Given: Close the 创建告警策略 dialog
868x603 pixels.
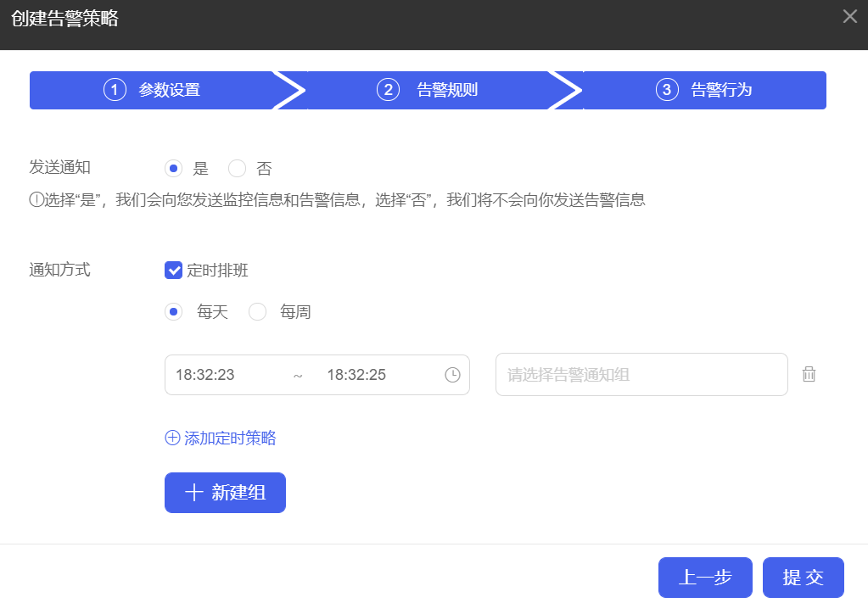Looking at the screenshot, I should (x=849, y=16).
